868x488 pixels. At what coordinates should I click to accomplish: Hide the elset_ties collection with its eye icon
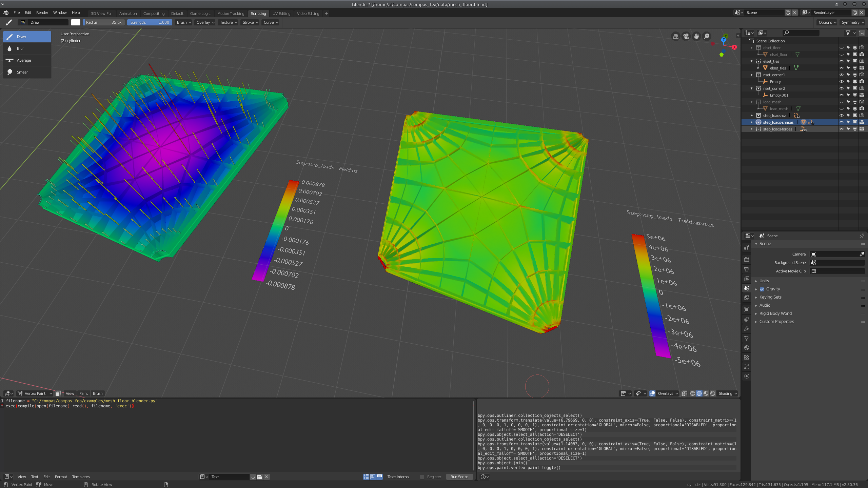[841, 61]
